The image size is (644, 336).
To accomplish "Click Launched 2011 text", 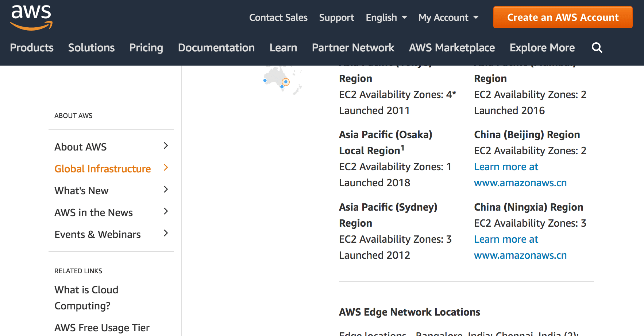I will (374, 110).
